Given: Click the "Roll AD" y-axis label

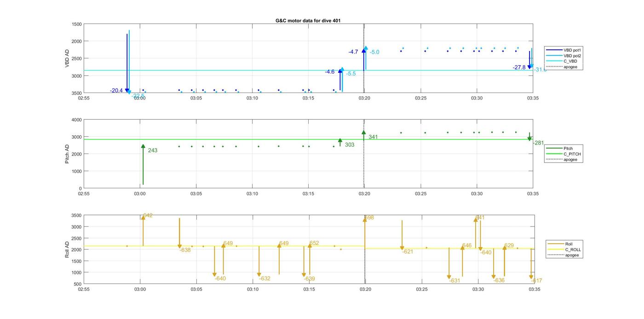Looking at the screenshot, I should click(x=67, y=249).
